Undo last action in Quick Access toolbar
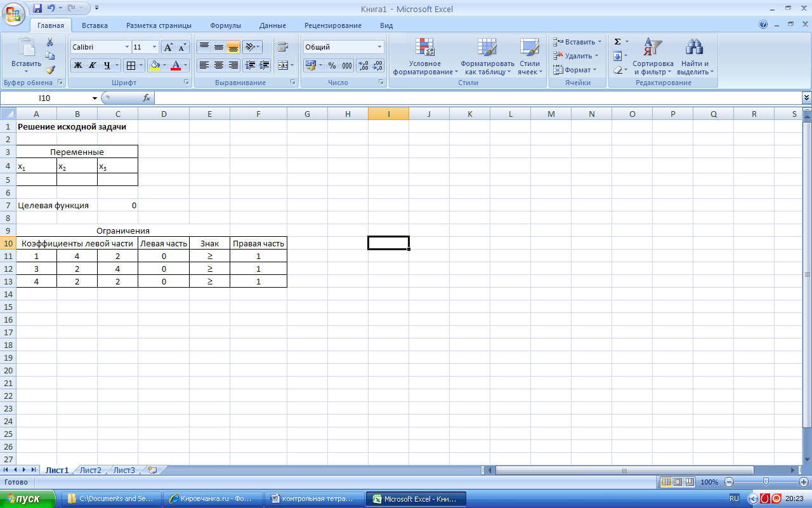The image size is (812, 508). tap(51, 8)
